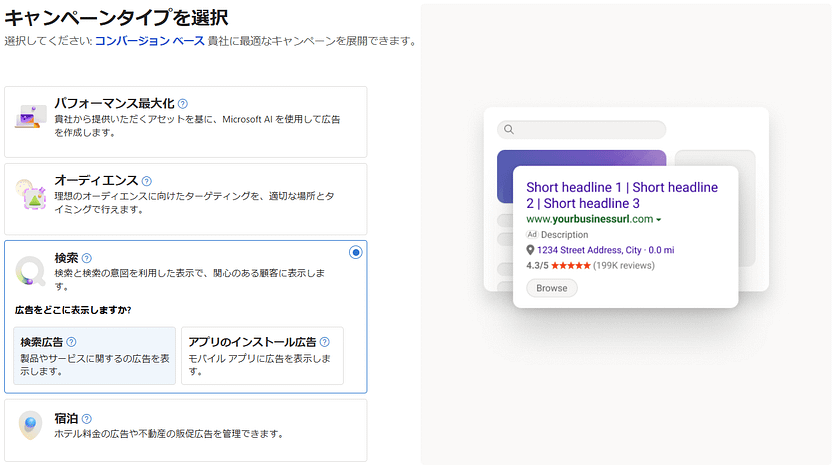Open help icon next to 検索 heading
Viewport: 840px width, 471px height.
pyautogui.click(x=87, y=258)
